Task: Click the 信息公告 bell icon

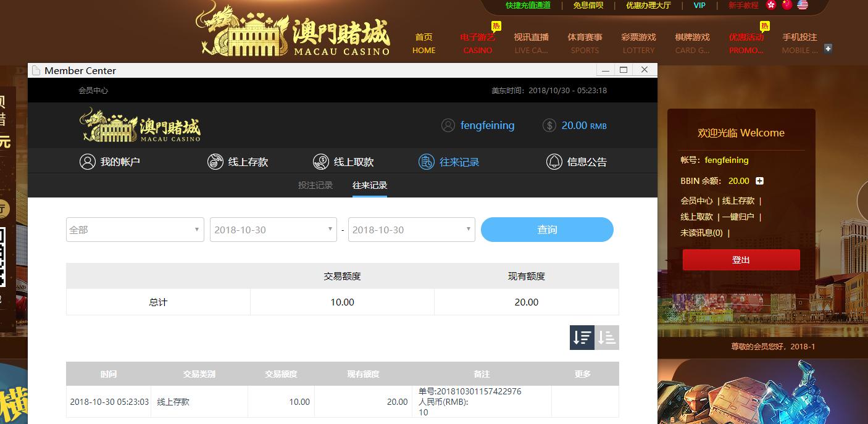Action: pos(554,162)
